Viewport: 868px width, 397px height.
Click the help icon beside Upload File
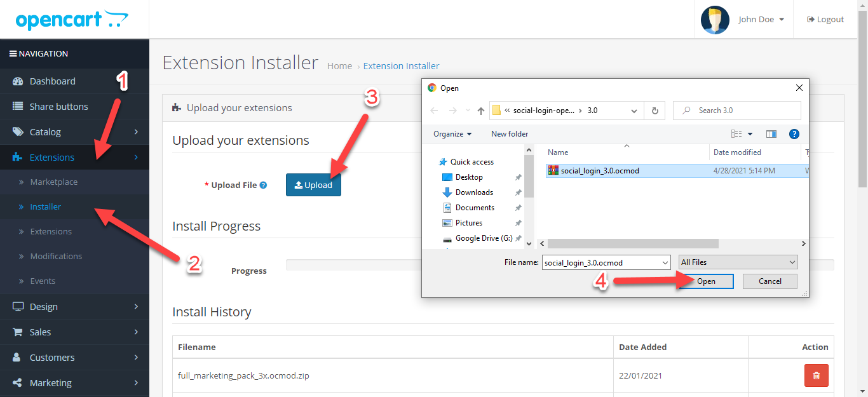(x=263, y=185)
